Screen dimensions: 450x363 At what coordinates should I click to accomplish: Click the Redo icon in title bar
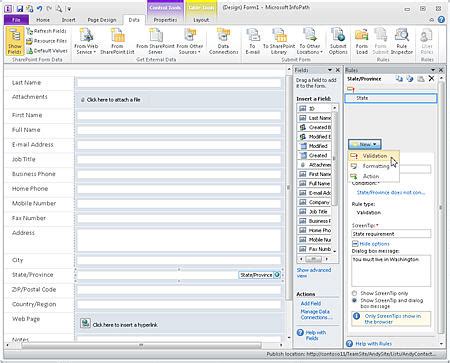click(x=49, y=9)
